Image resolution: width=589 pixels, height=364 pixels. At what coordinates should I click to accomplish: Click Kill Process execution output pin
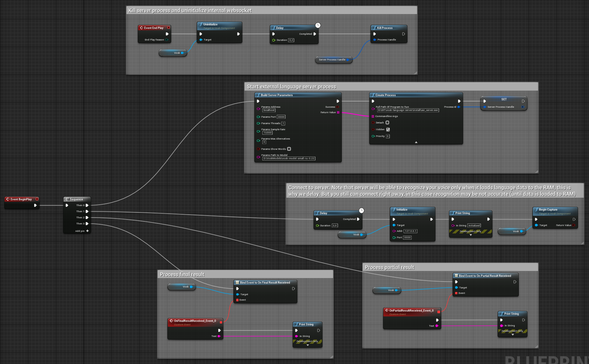pos(403,34)
